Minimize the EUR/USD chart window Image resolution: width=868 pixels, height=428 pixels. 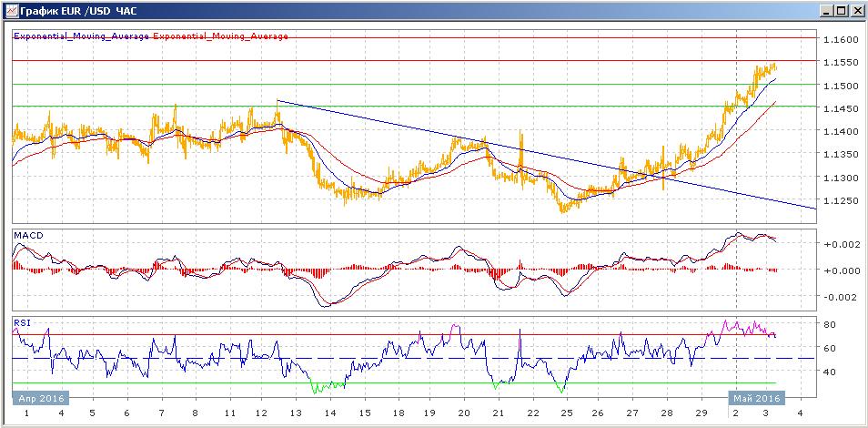(x=827, y=11)
